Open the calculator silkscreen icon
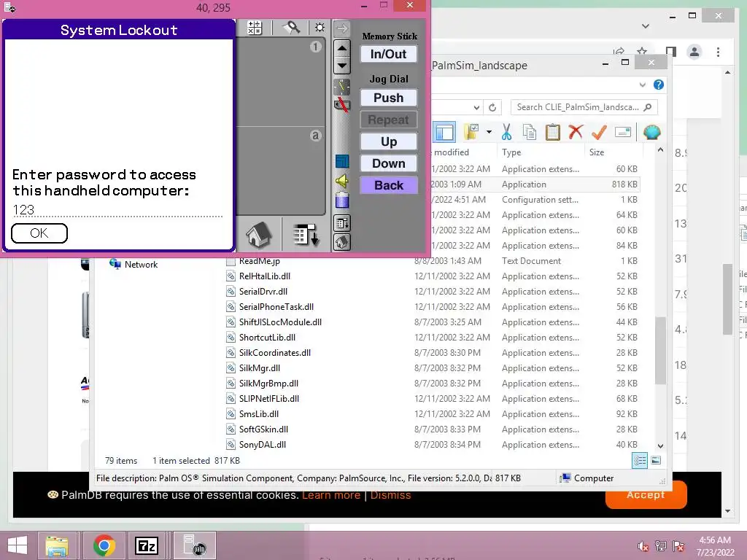Image resolution: width=747 pixels, height=560 pixels. (255, 28)
